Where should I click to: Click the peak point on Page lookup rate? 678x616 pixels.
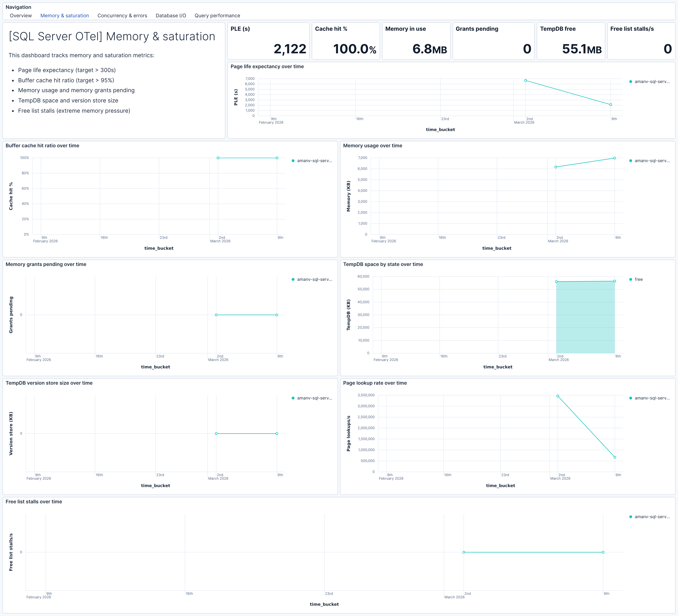pos(558,396)
